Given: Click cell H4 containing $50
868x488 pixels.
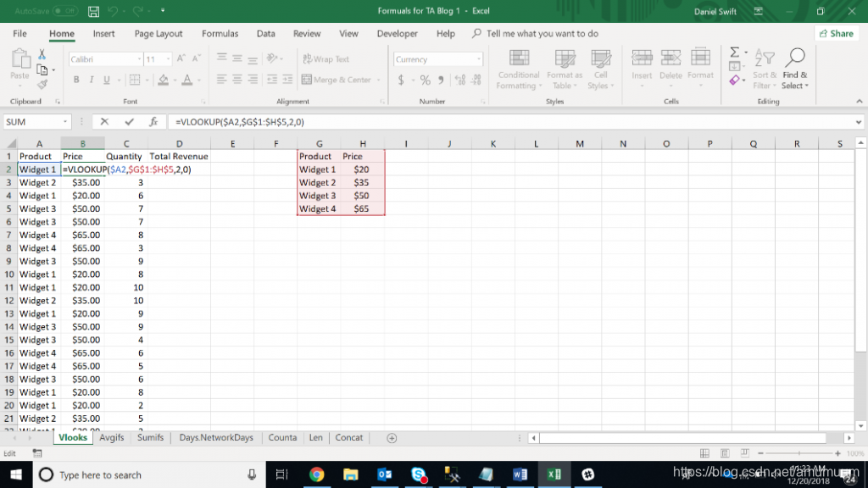Looking at the screenshot, I should coord(363,196).
